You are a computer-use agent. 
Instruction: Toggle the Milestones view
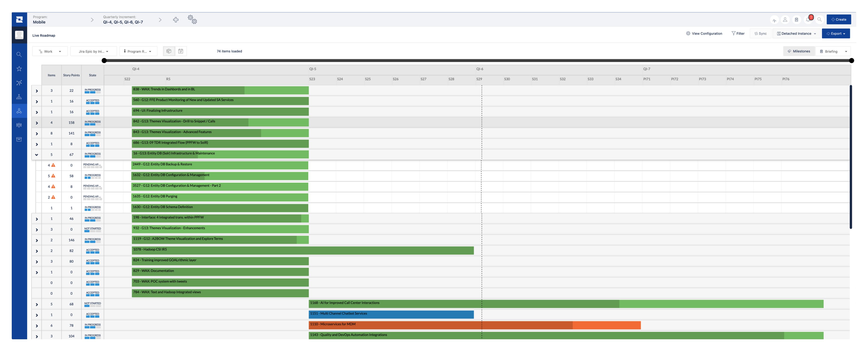pyautogui.click(x=799, y=51)
